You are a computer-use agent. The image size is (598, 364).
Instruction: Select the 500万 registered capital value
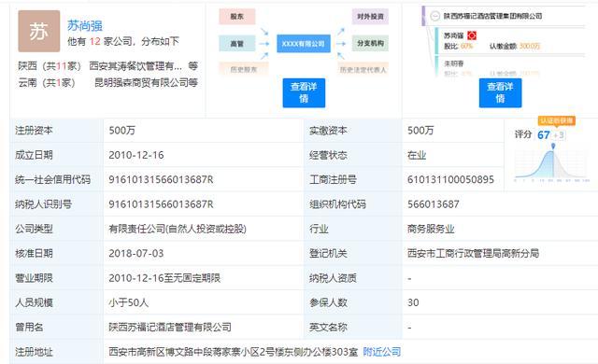click(x=122, y=131)
